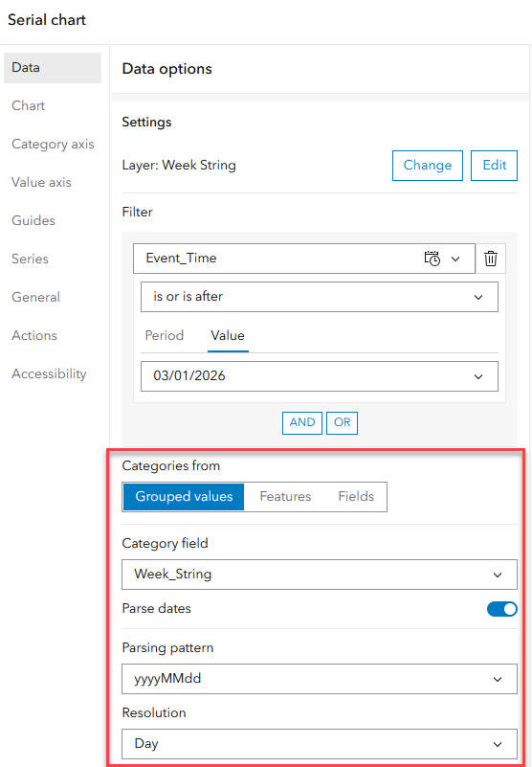Switch to the Value tab

coord(228,335)
